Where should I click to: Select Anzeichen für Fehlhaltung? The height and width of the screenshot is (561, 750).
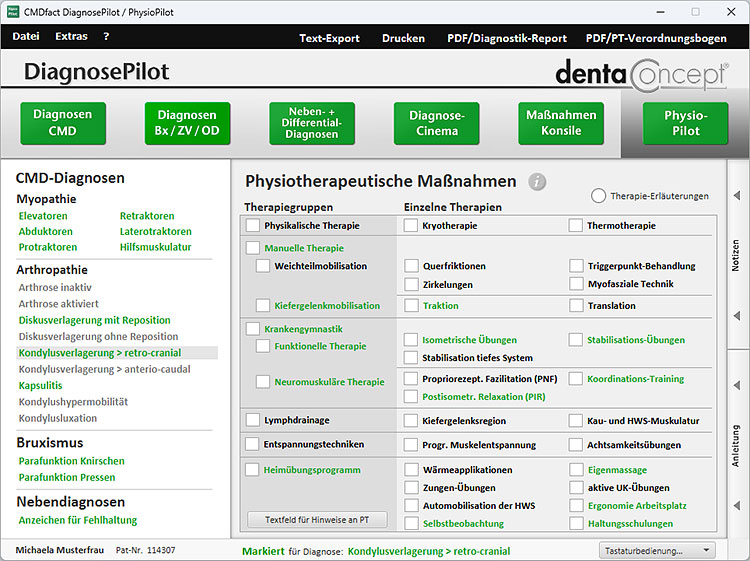(77, 520)
